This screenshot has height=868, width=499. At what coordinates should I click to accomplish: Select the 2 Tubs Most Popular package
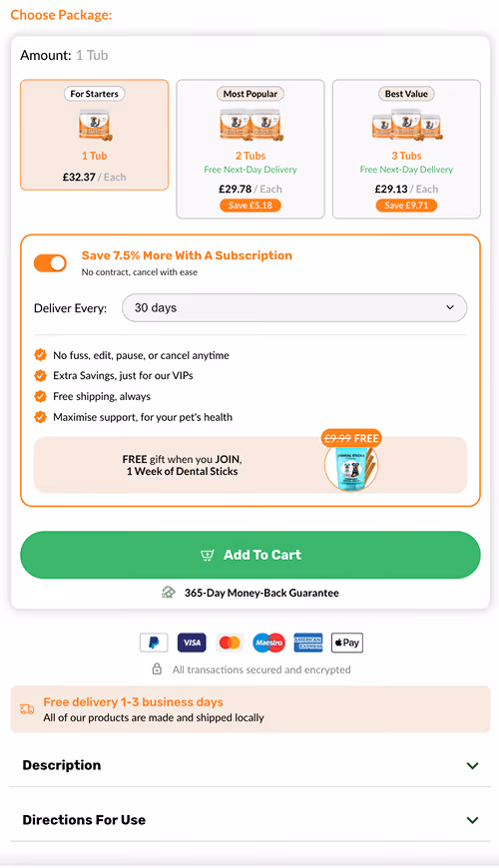(250, 149)
